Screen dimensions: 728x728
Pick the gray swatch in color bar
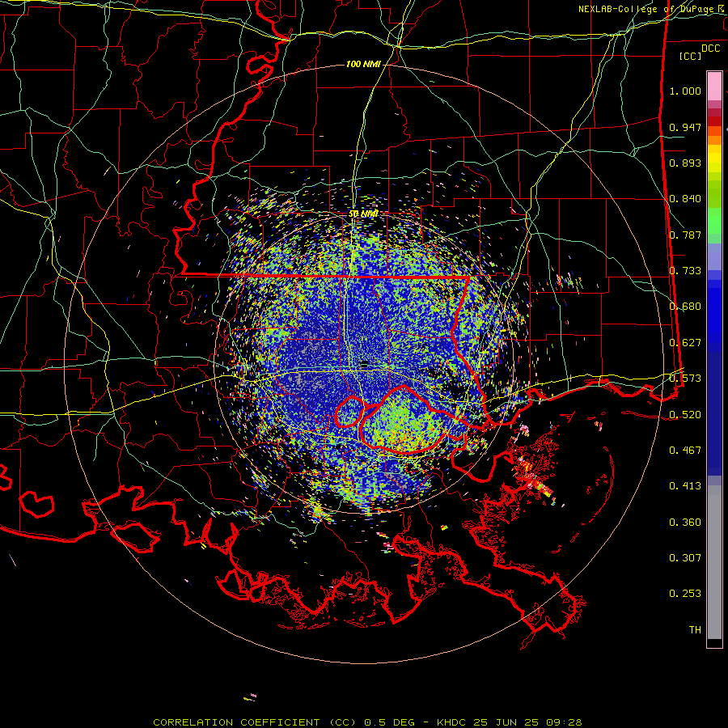point(714,562)
